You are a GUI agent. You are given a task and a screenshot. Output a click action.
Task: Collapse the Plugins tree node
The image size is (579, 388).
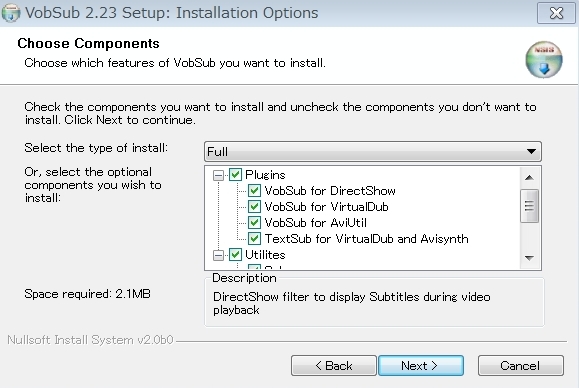218,175
